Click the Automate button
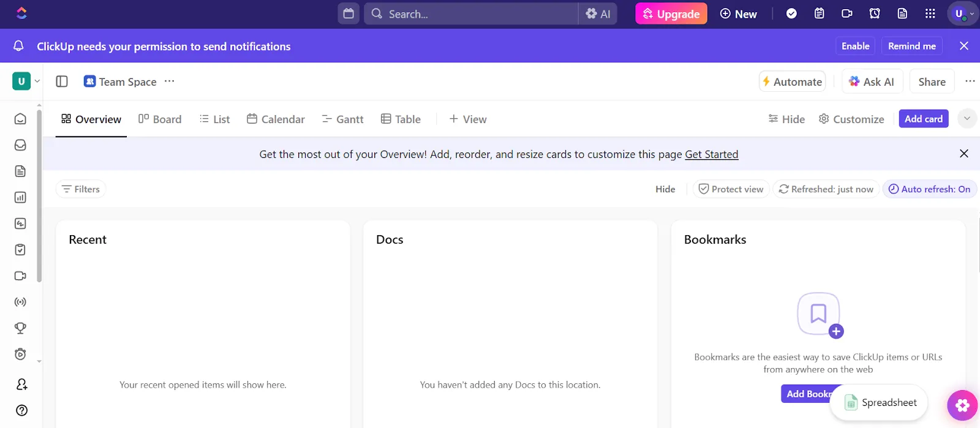The image size is (980, 428). (x=792, y=81)
